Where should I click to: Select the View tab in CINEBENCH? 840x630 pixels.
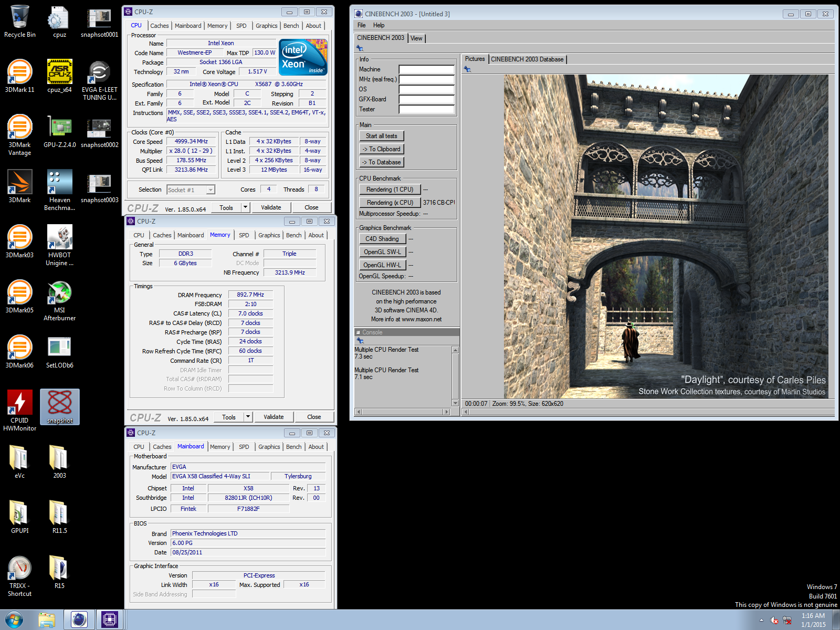click(x=416, y=38)
